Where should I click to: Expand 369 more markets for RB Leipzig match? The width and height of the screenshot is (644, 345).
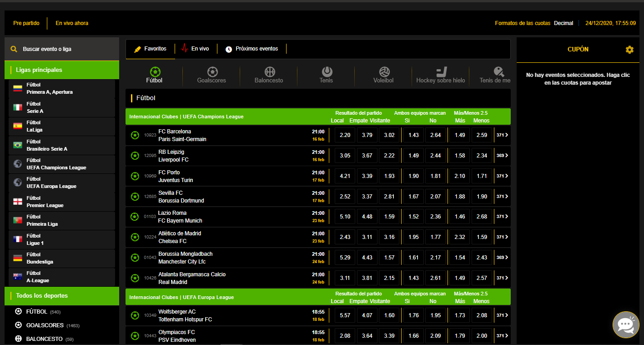coord(502,156)
